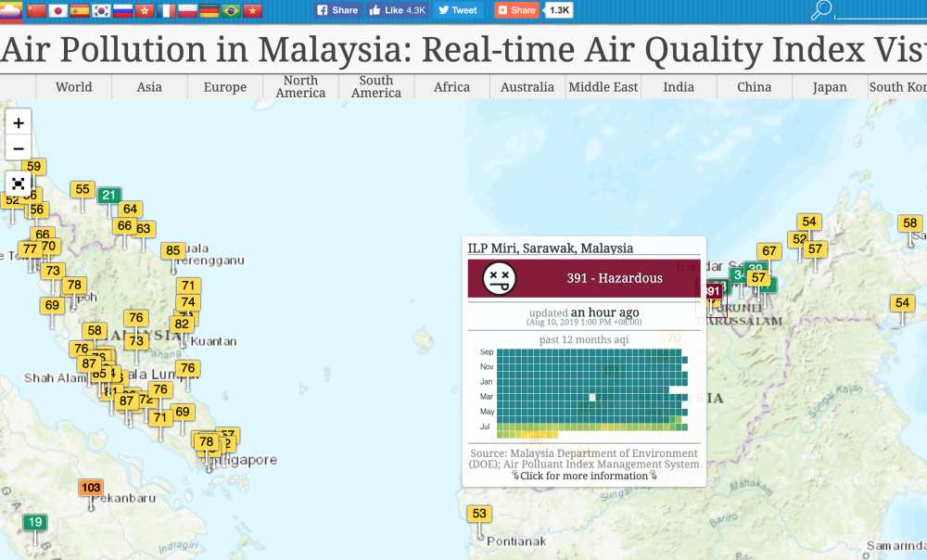Select the Japan flag language icon
The image size is (927, 560).
[x=57, y=8]
